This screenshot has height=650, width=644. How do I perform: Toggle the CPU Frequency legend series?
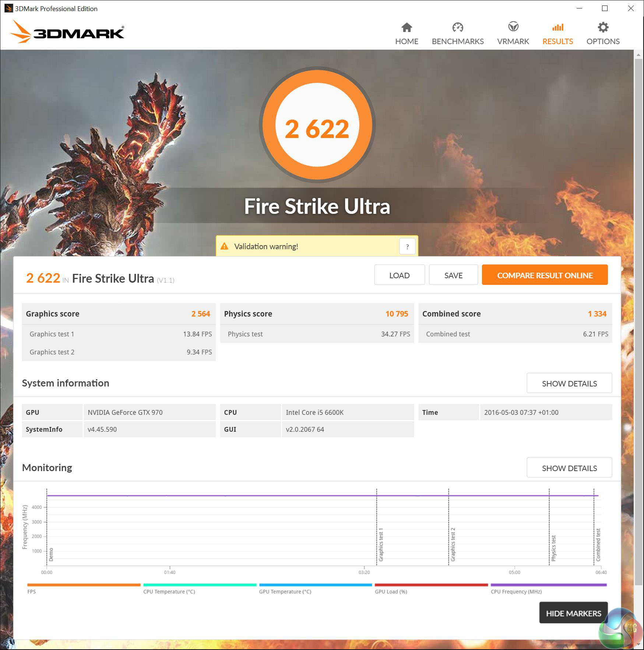549,588
